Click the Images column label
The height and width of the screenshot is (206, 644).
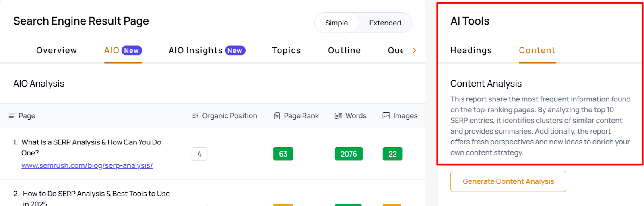pyautogui.click(x=405, y=116)
